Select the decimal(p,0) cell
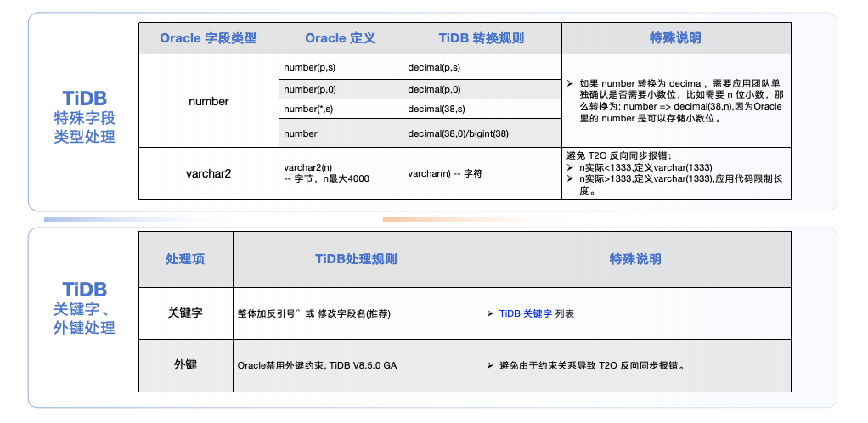Viewport: 868px width, 423px height. pos(482,89)
